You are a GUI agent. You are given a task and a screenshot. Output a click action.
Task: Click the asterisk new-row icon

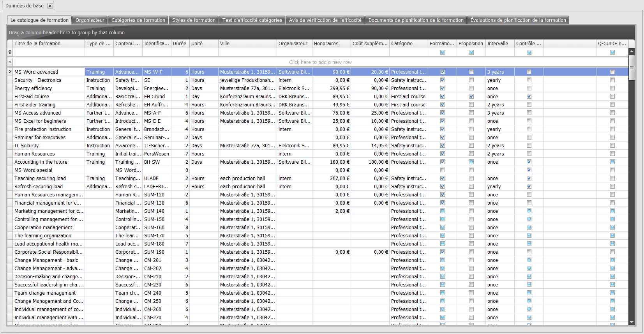tap(10, 62)
